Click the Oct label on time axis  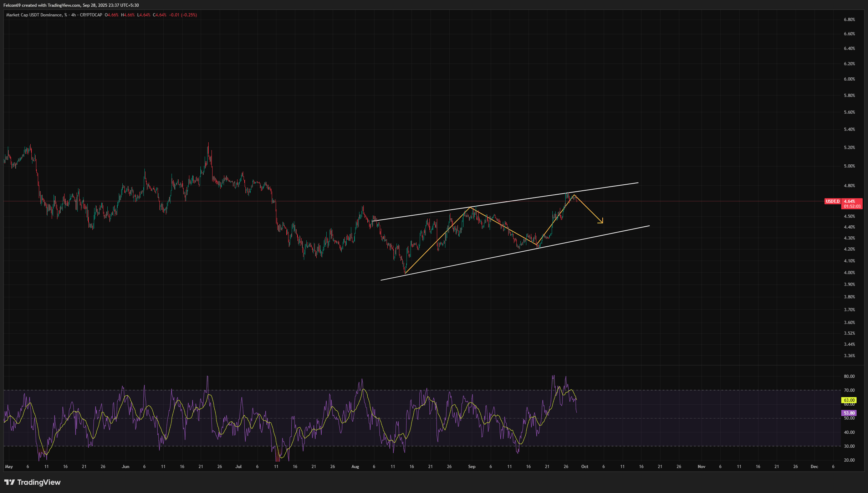point(584,467)
